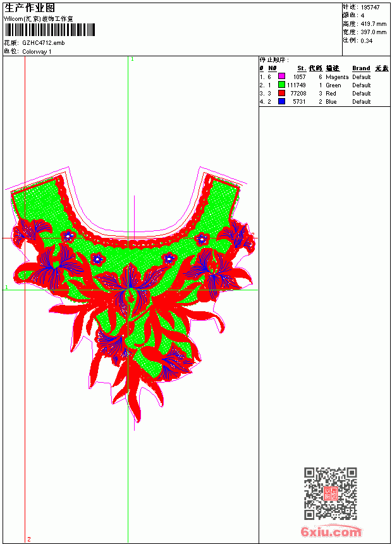Image resolution: width=392 pixels, height=544 pixels.
Task: Click the QR code at bottom right
Action: tap(330, 493)
